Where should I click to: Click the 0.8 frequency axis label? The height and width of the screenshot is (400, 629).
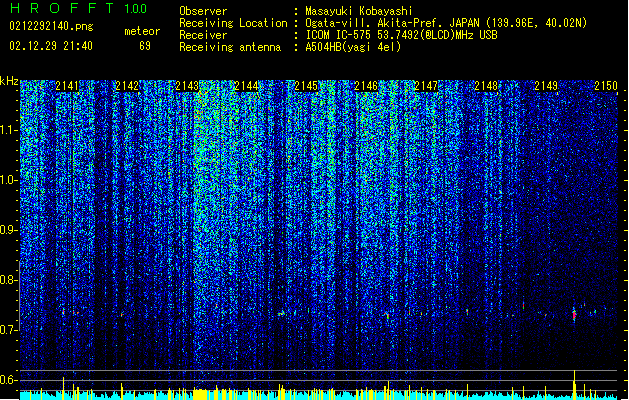pyautogui.click(x=9, y=280)
